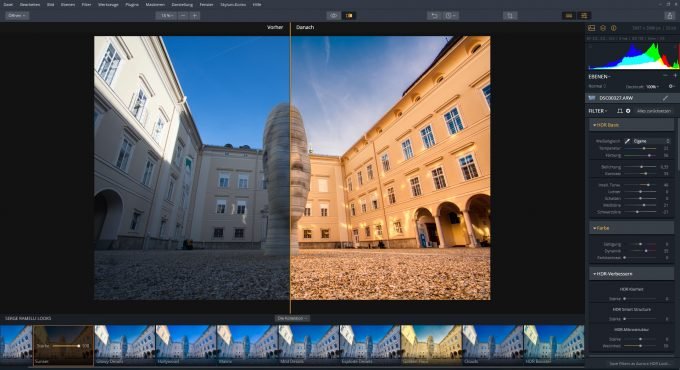The image size is (680, 370).
Task: Click the filter collapse bracket icon
Action: click(x=620, y=111)
